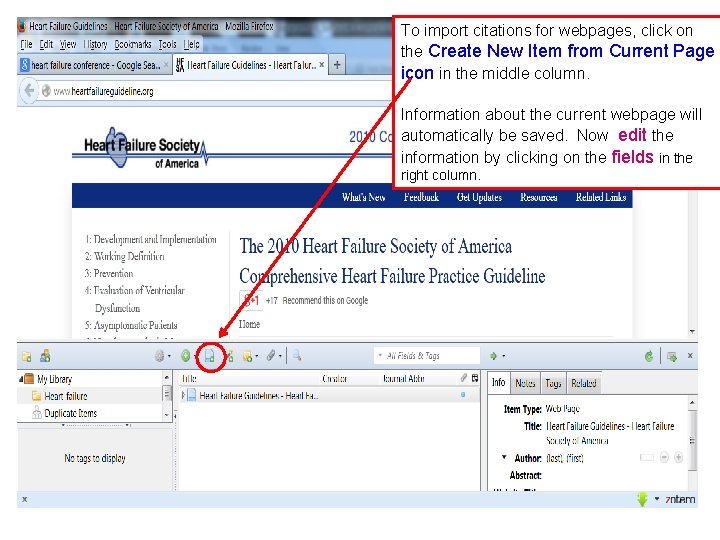Image resolution: width=720 pixels, height=540 pixels.
Task: Click the Add Item by Identifier wand icon
Action: (230, 356)
